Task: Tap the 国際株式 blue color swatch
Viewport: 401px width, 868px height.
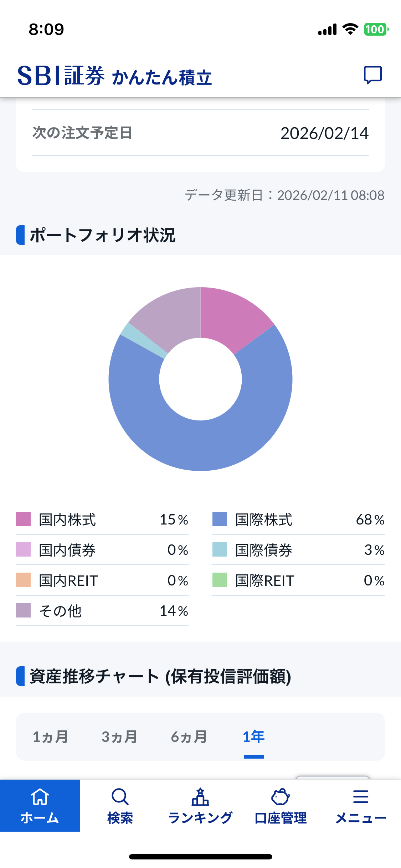Action: point(220,519)
